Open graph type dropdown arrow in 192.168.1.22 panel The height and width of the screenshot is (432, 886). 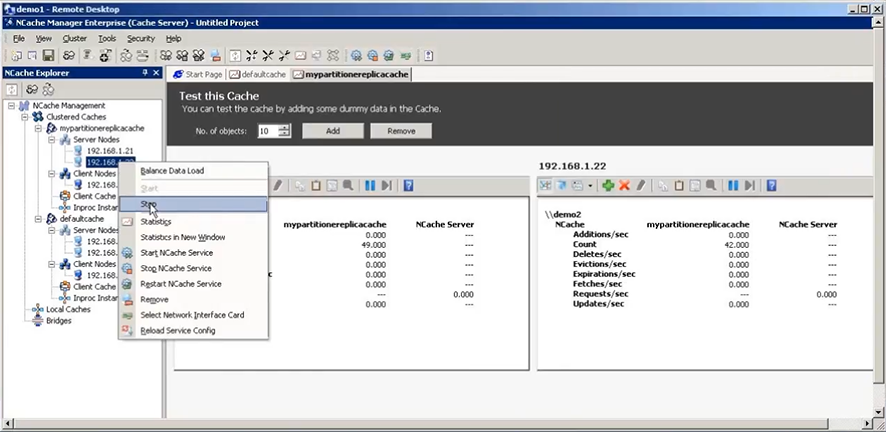589,185
